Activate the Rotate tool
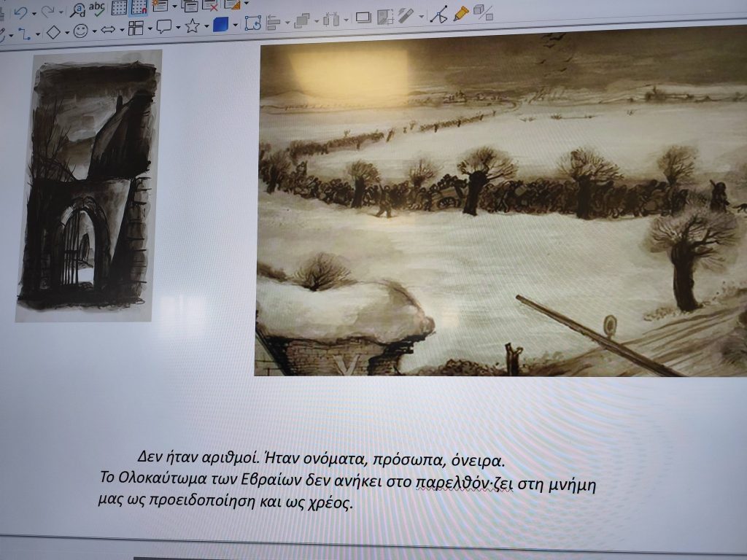Screen dimensions: 747x560 coord(253,23)
